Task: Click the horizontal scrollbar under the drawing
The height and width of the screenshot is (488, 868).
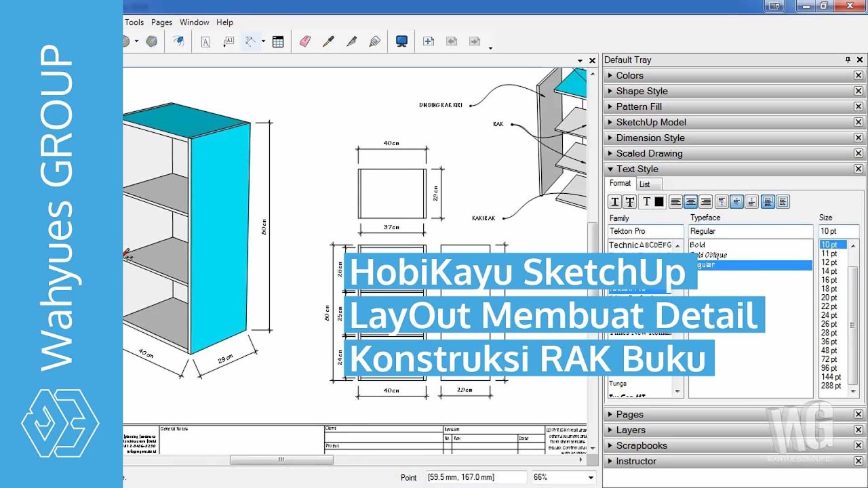Action: (281, 460)
